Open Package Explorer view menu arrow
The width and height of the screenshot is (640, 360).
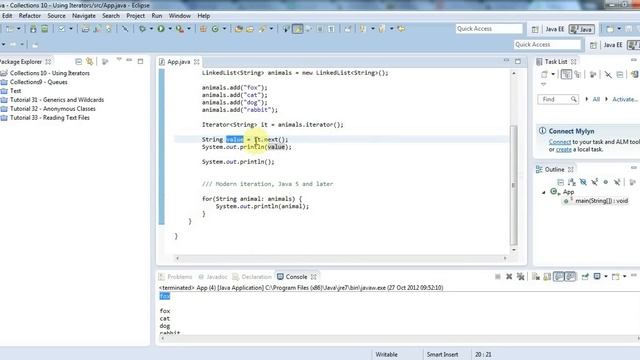pos(119,60)
